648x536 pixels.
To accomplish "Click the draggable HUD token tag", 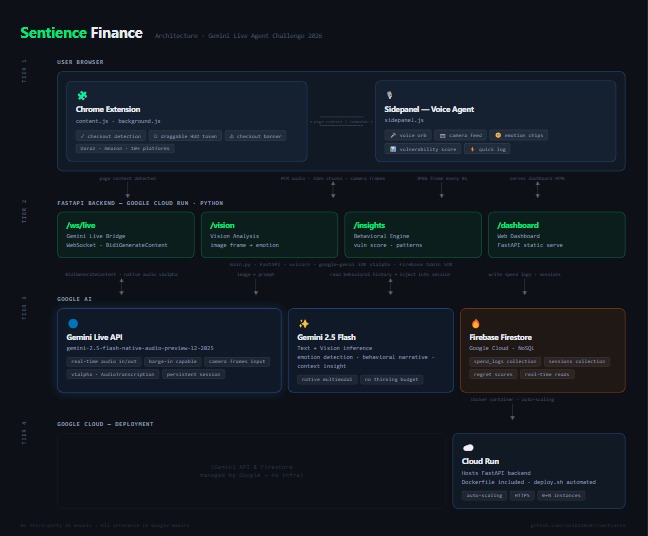I will (x=185, y=136).
